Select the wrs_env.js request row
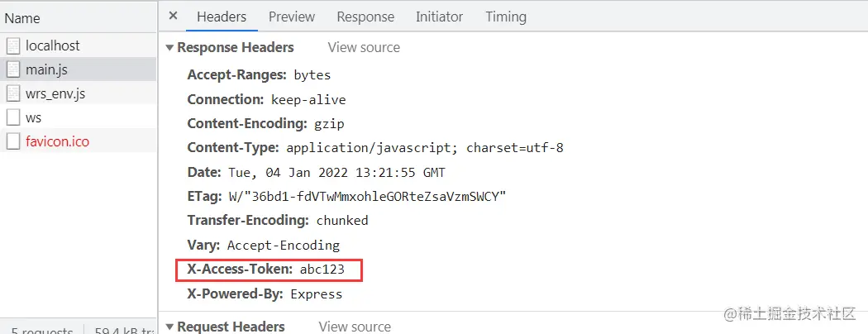The image size is (868, 334). (x=55, y=93)
